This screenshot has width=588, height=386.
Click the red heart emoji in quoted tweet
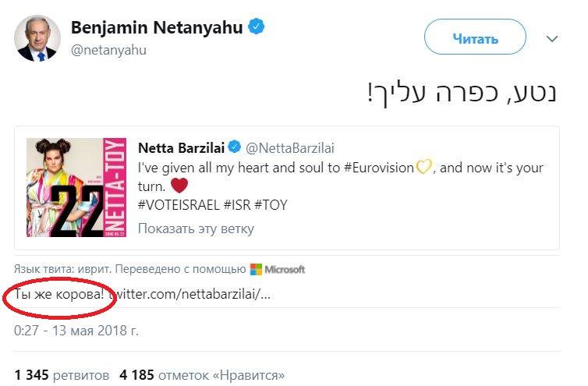(x=179, y=186)
